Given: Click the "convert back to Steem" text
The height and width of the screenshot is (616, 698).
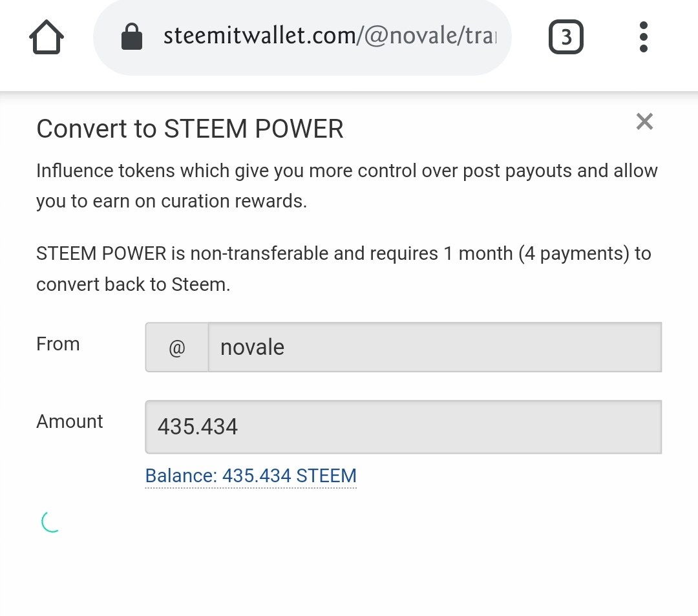Looking at the screenshot, I should tap(132, 284).
